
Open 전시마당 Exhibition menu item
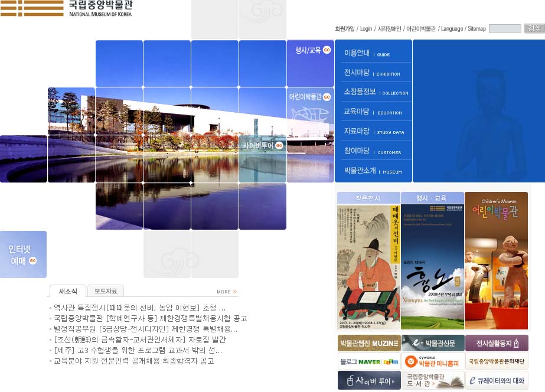[372, 73]
